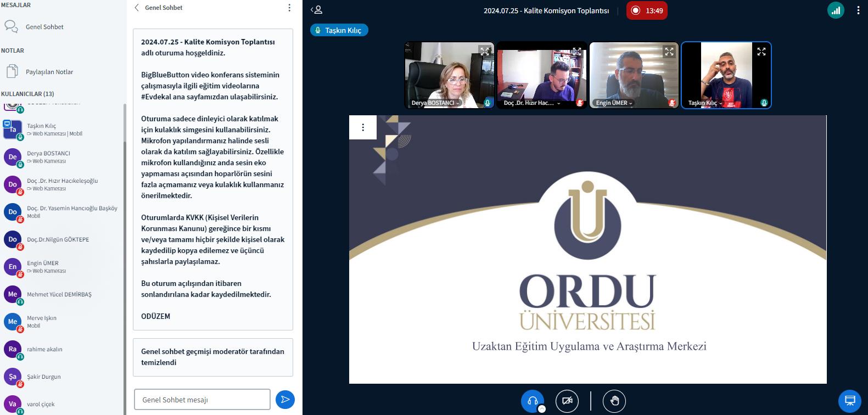
Task: Fullscreen Engin ÜMER's video
Action: point(669,51)
